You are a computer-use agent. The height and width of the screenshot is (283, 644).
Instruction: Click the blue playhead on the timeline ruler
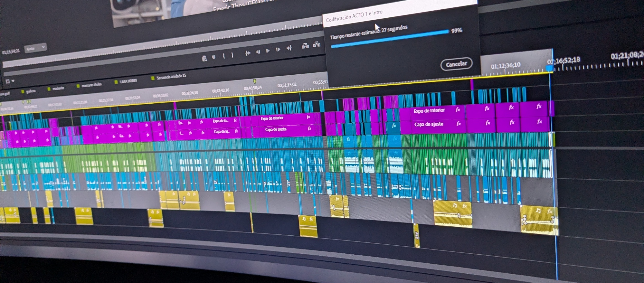pos(549,68)
